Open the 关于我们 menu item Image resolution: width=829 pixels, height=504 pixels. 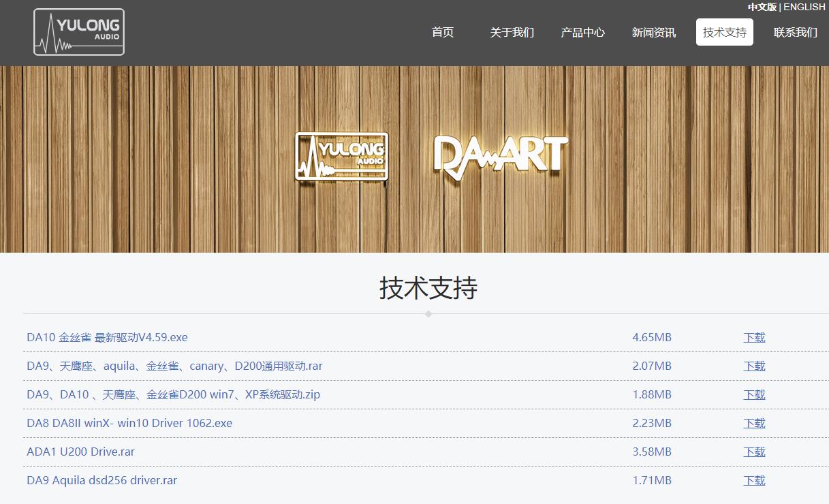[512, 31]
